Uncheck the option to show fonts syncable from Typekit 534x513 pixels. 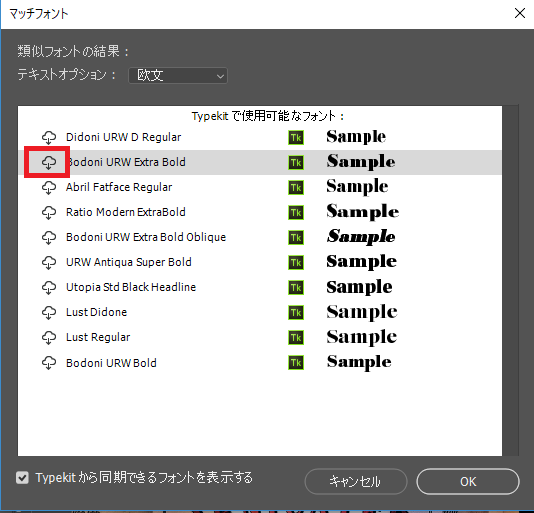(x=22, y=478)
